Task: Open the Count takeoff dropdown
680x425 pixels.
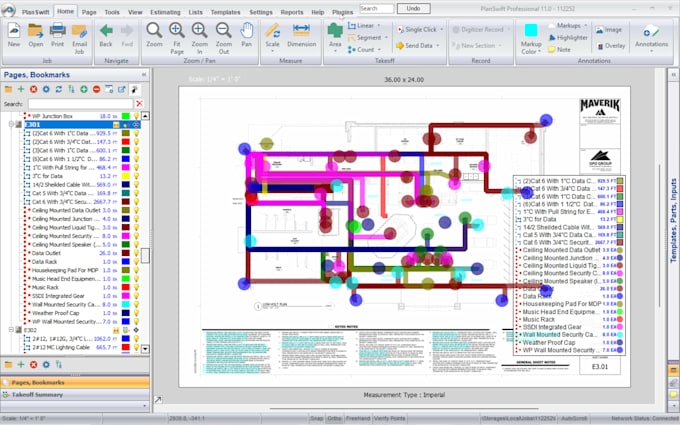Action: 379,50
